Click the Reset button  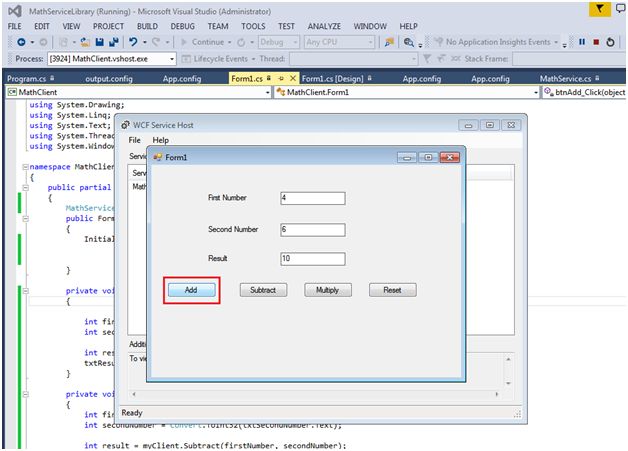tap(392, 290)
